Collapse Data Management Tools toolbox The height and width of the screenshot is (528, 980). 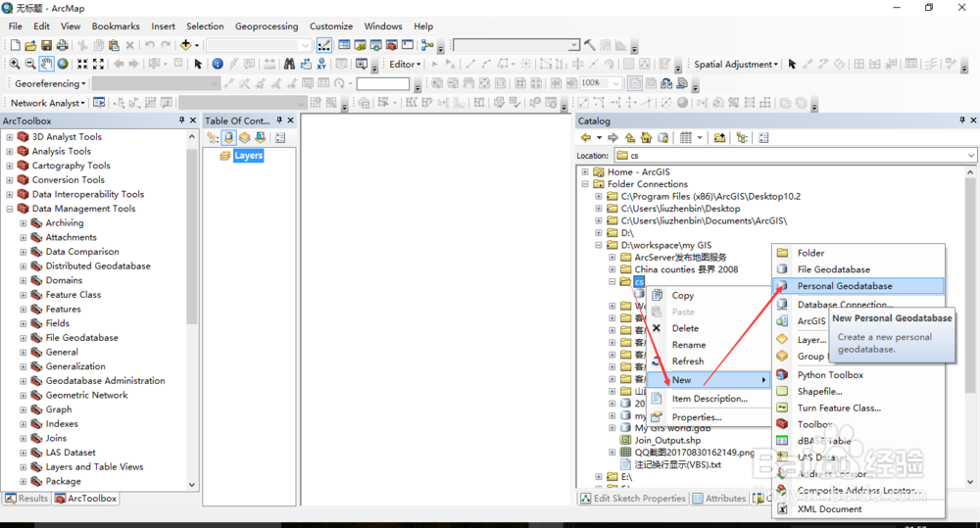coord(10,209)
